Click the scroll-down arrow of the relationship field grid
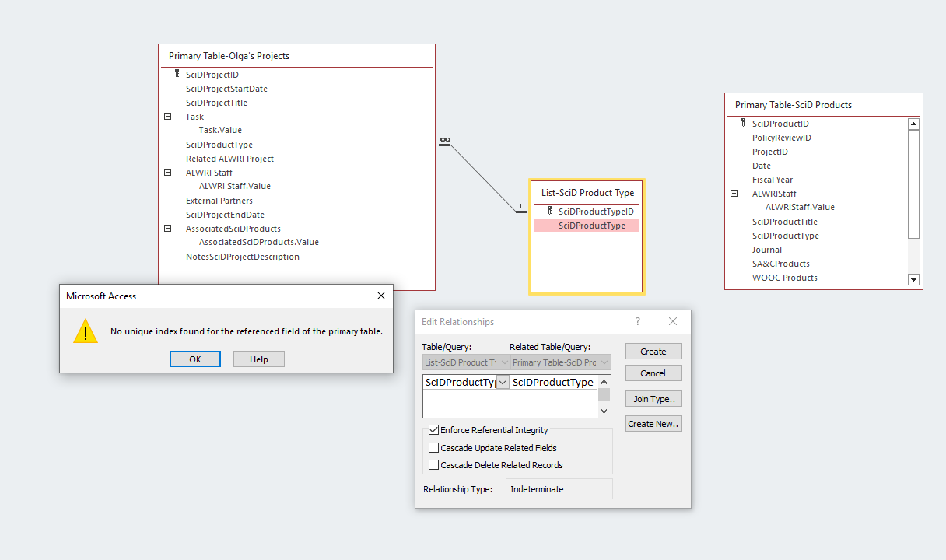The image size is (946, 560). click(604, 411)
